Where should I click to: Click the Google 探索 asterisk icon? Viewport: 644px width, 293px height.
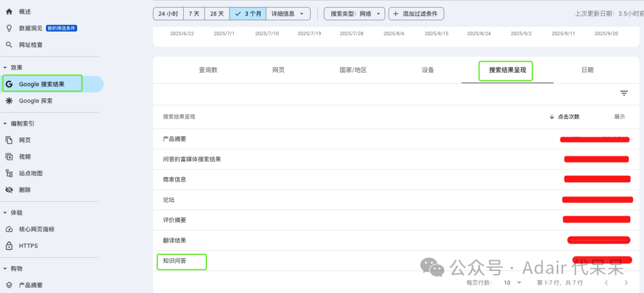[9, 101]
